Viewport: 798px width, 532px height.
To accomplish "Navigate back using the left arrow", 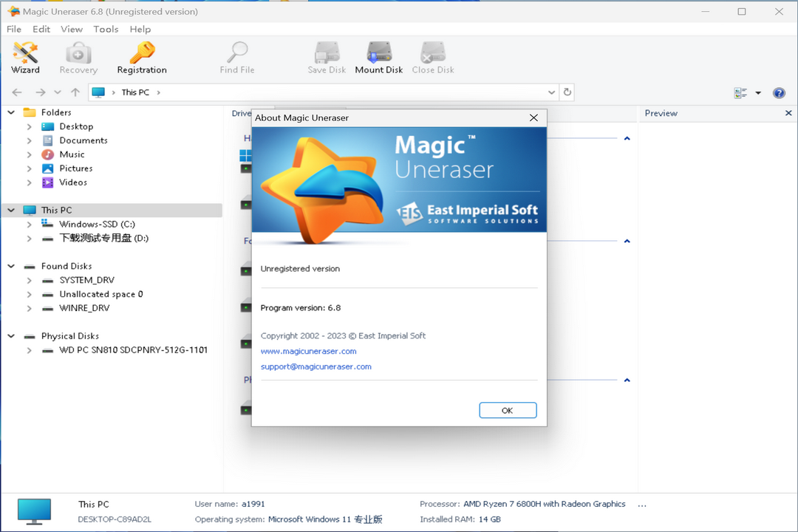I will [x=16, y=92].
